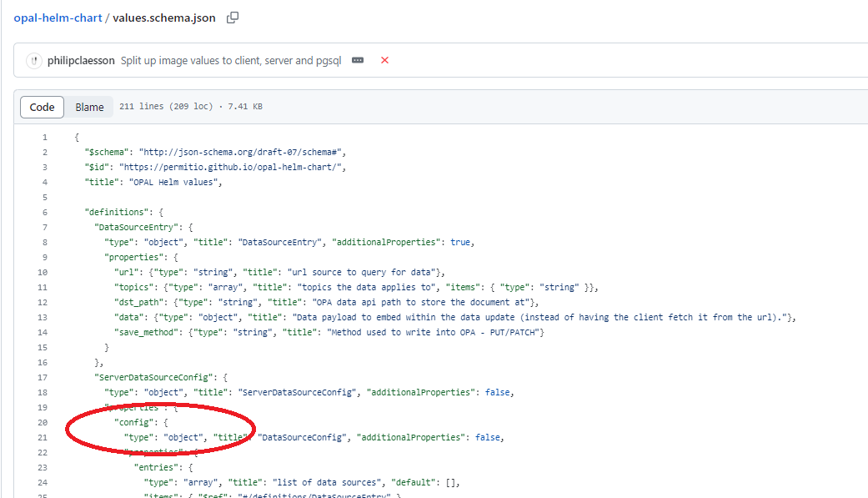Click line number 10 with the url property
The image size is (868, 498).
point(42,272)
